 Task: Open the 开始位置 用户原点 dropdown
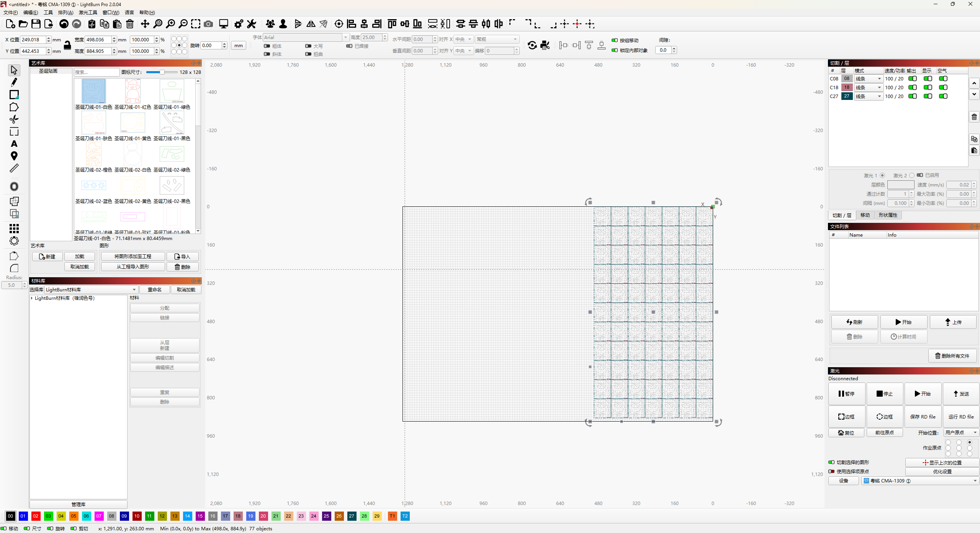coord(961,432)
